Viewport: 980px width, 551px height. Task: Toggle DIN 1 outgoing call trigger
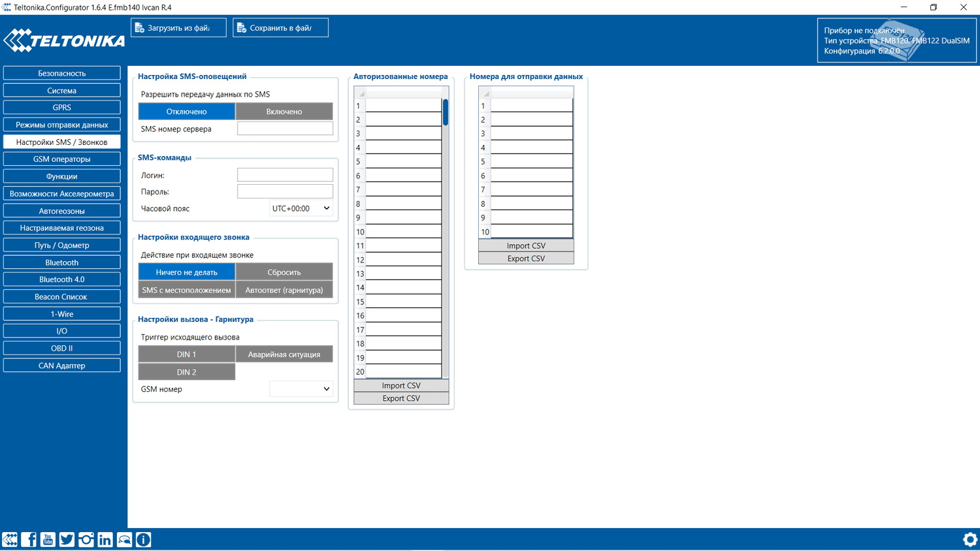point(186,354)
